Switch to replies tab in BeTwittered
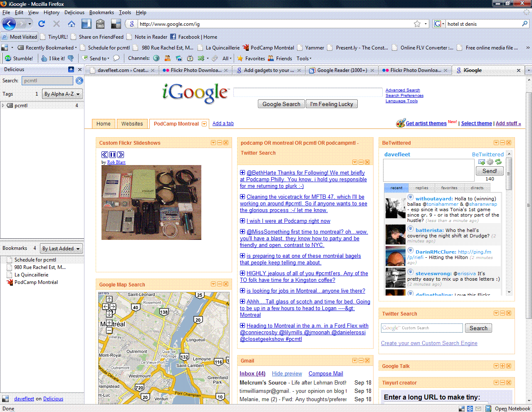 coord(422,188)
